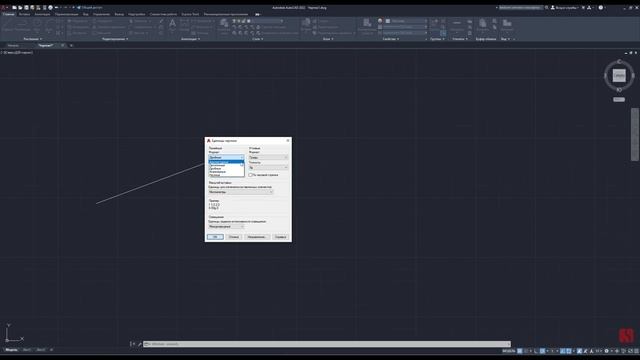Screen dimensions: 640x360
Task: Open the Управление ribbon tab
Action: [101, 14]
